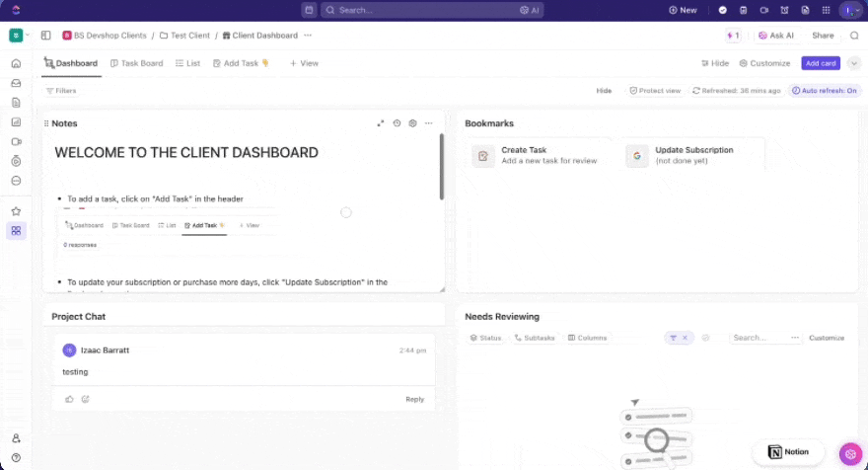Image resolution: width=868 pixels, height=470 pixels.
Task: Open the Favorites star icon in the sidebar
Action: (x=16, y=211)
